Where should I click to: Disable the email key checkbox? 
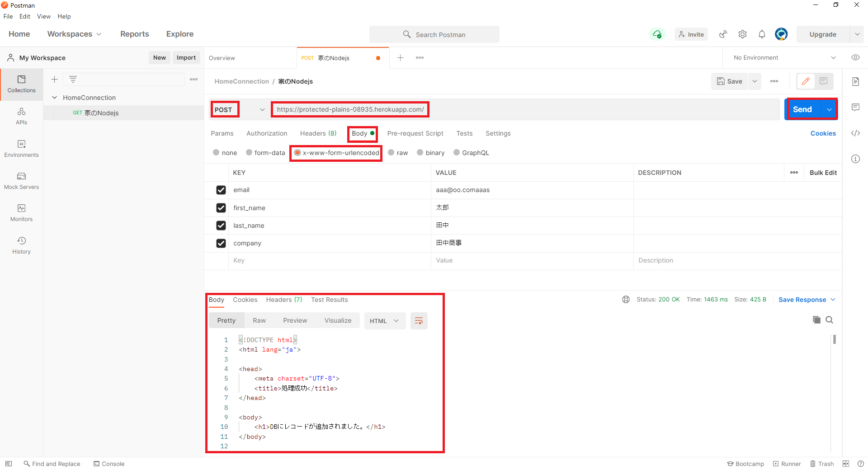pyautogui.click(x=221, y=190)
